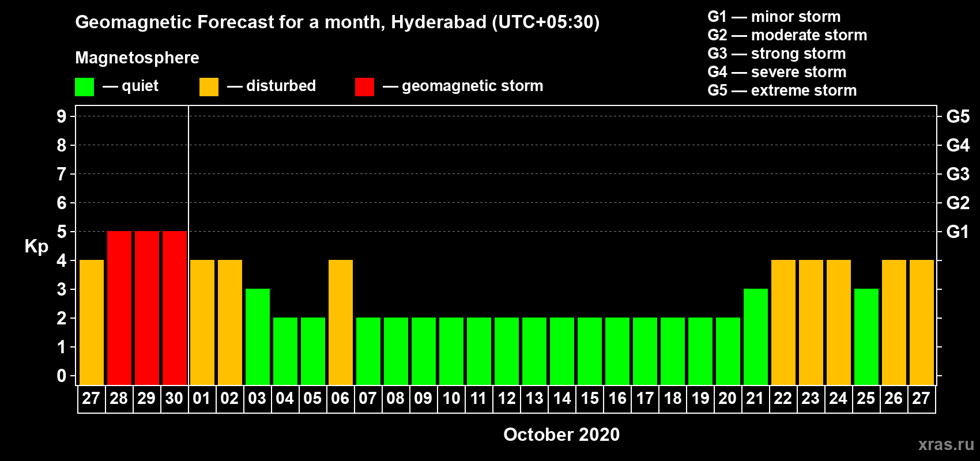Image resolution: width=980 pixels, height=461 pixels.
Task: Click the date label '18' on the axis
Action: tap(673, 399)
